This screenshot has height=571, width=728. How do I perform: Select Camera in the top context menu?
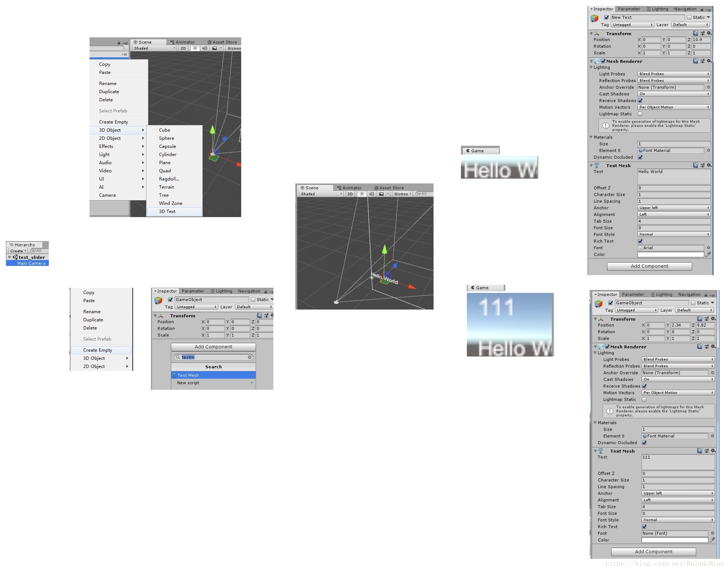(107, 195)
